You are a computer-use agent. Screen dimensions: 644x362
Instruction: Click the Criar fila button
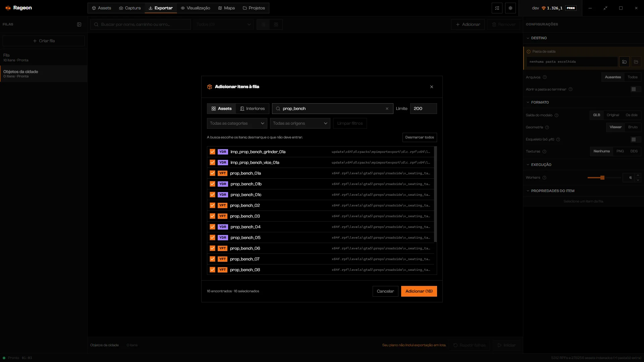(44, 41)
